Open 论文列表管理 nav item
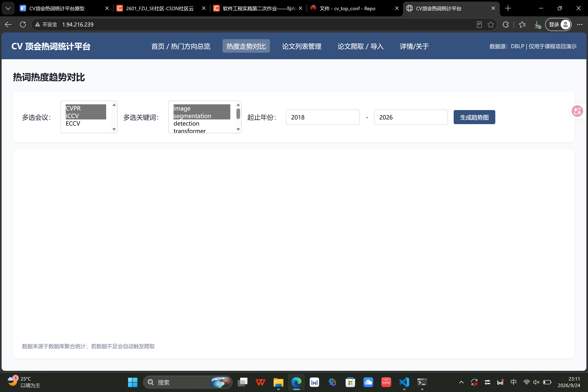The height and width of the screenshot is (392, 588). pyautogui.click(x=302, y=46)
